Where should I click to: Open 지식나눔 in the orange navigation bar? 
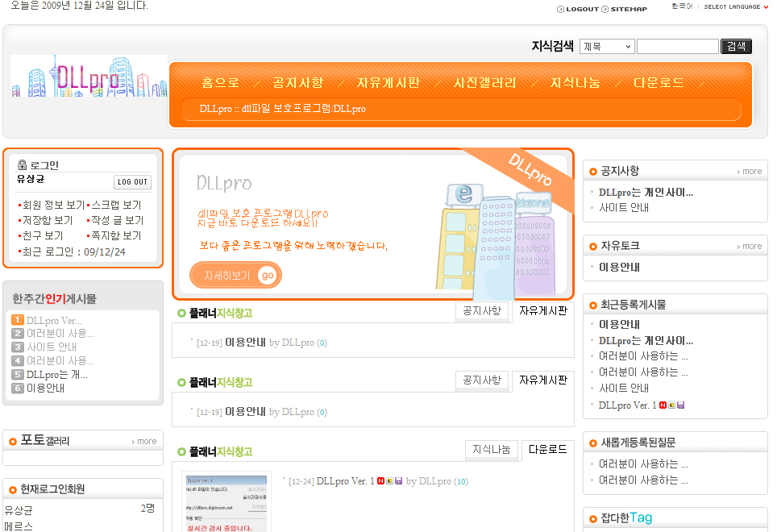tap(575, 82)
